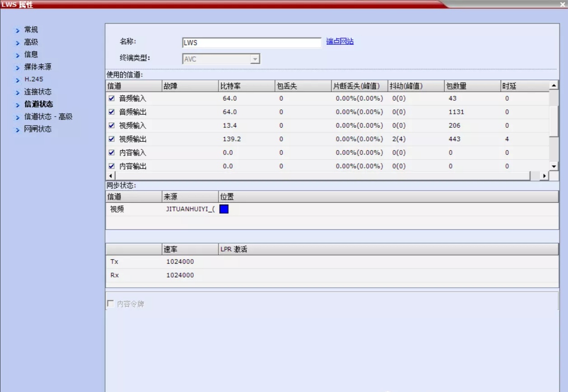Screen dimensions: 568x392
Task: Open the 连接状态 page
Action: [x=38, y=92]
